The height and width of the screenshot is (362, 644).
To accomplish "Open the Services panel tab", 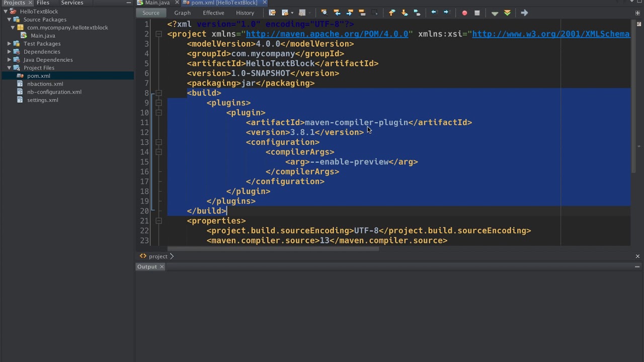I will point(72,3).
